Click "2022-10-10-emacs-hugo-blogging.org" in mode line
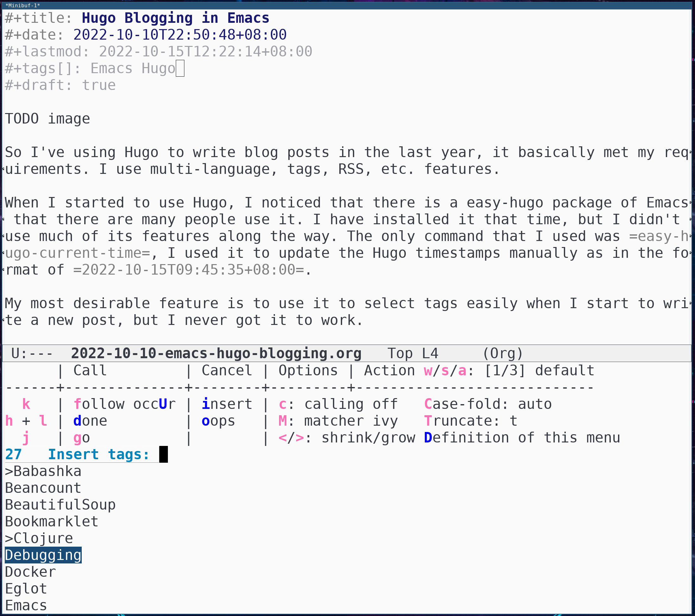The width and height of the screenshot is (695, 616). [216, 353]
